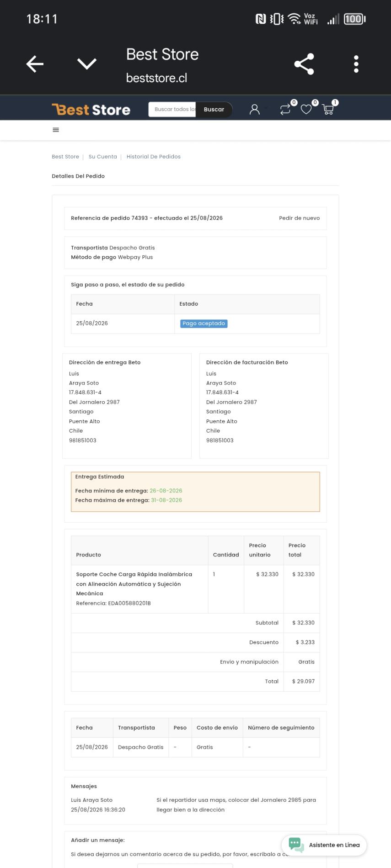Image resolution: width=391 pixels, height=868 pixels.
Task: Open the Soporte Coche product name
Action: click(x=134, y=584)
